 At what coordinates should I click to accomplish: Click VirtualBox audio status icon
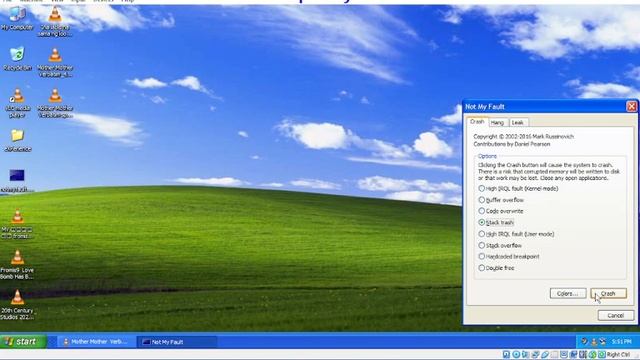[525, 354]
